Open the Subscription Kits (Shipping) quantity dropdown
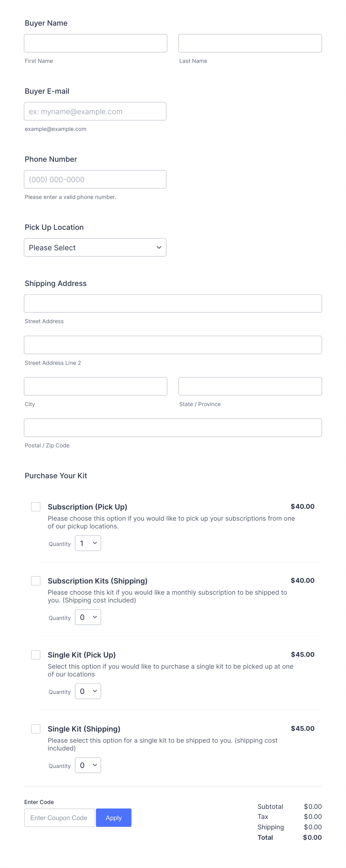 (88, 617)
